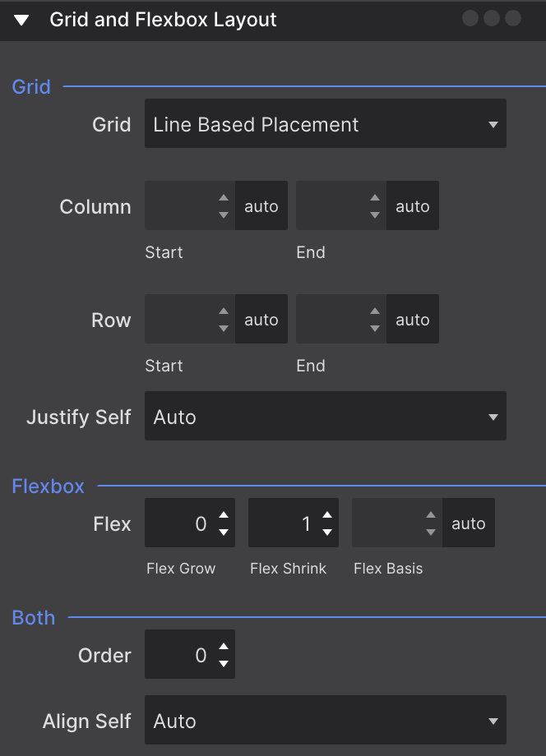Open the Justify Self dropdown
Screen dimensions: 546x756
[x=325, y=416]
